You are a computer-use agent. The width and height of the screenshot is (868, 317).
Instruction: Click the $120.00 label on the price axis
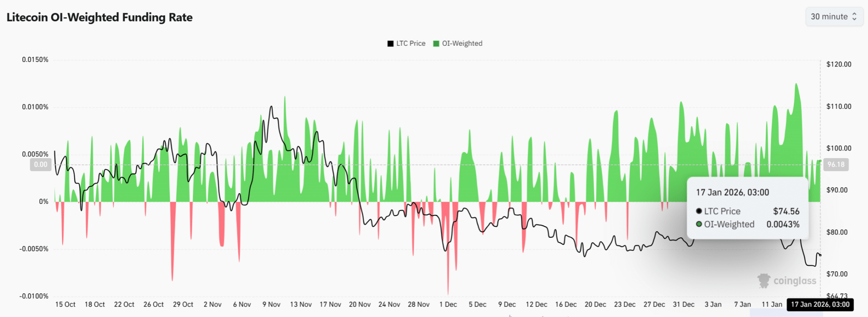838,64
